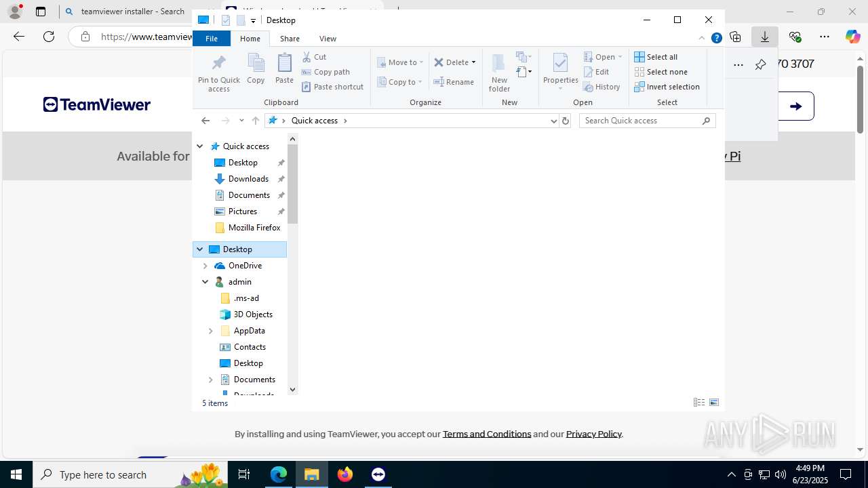Open address bar history dropdown

pos(553,121)
